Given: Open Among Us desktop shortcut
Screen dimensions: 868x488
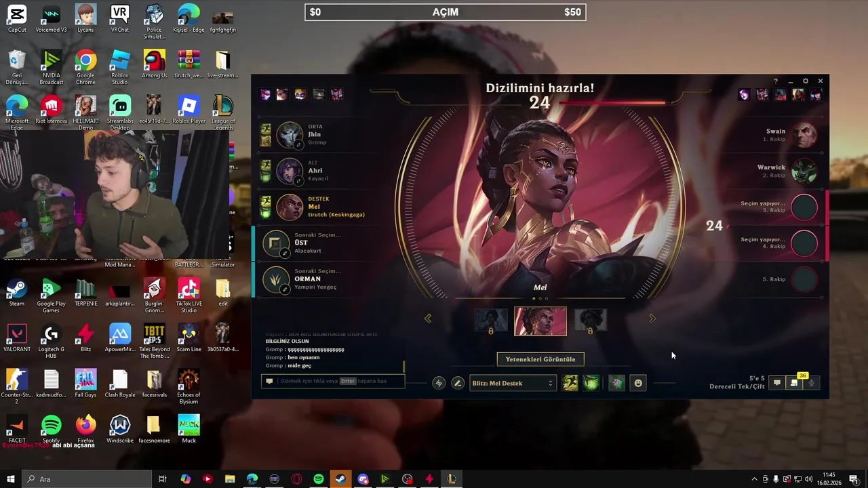Looking at the screenshot, I should (x=155, y=64).
